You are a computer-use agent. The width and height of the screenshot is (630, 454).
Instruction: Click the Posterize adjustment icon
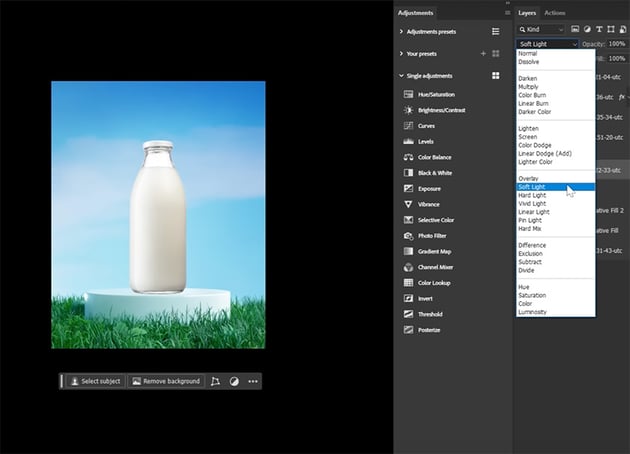(408, 330)
